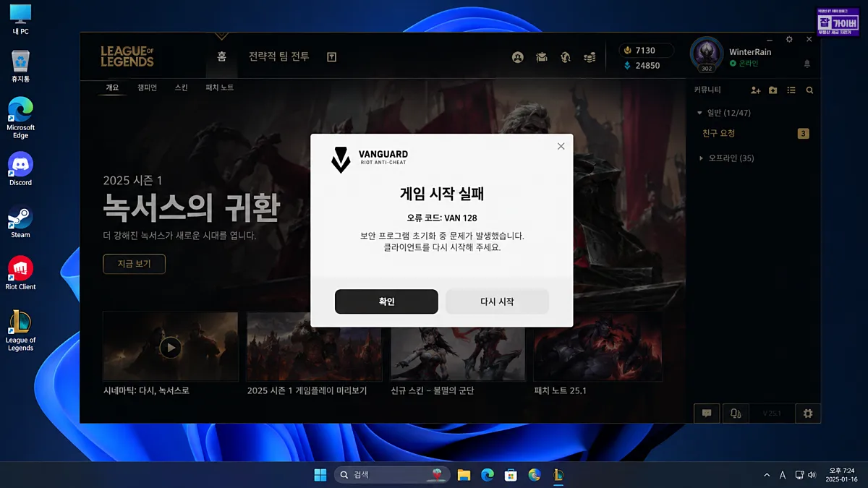Select the 개요 sub-tab
The height and width of the screenshot is (488, 868).
pos(112,87)
